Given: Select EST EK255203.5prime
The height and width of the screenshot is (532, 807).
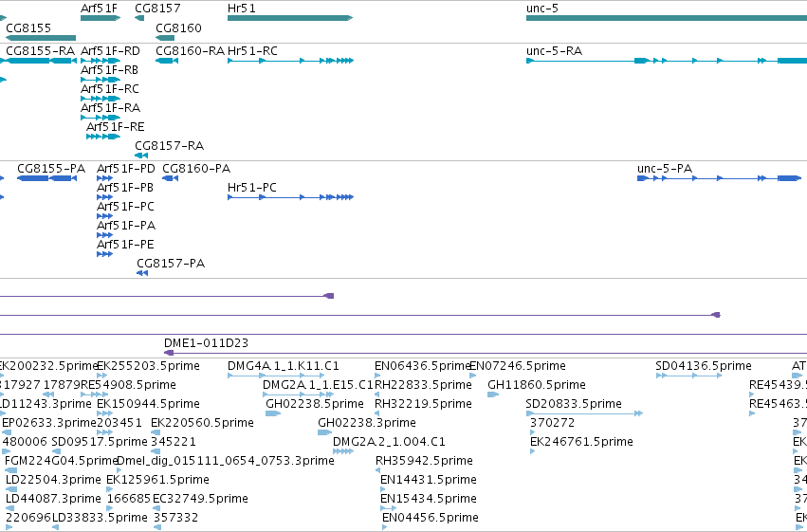Looking at the screenshot, I should [x=101, y=376].
